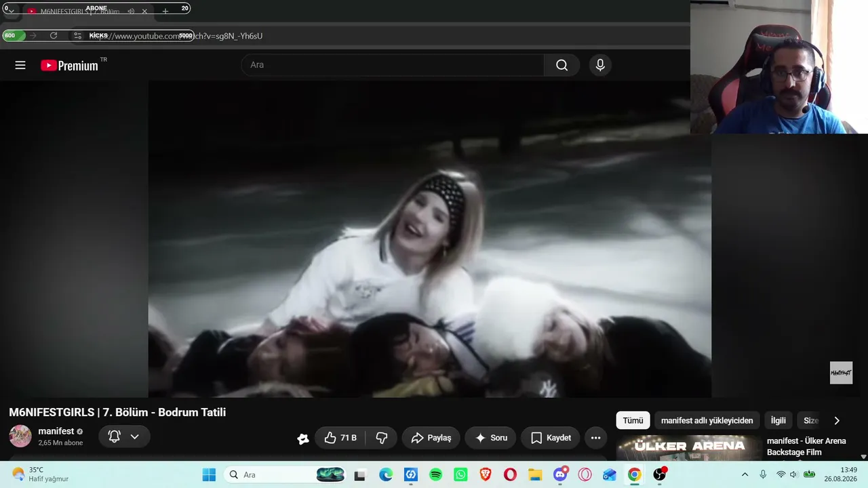Open the battery status icon in the tray
This screenshot has width=868, height=488.
(809, 474)
